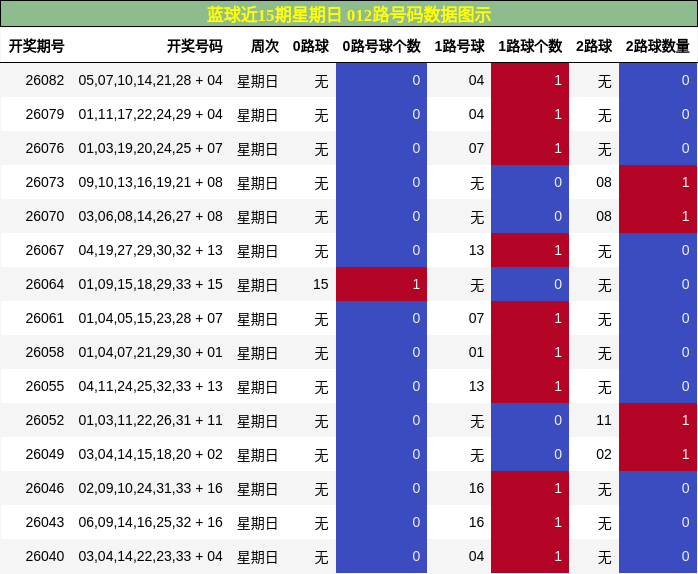
Task: Click 2路球 value 02 in row 26049
Action: click(604, 454)
